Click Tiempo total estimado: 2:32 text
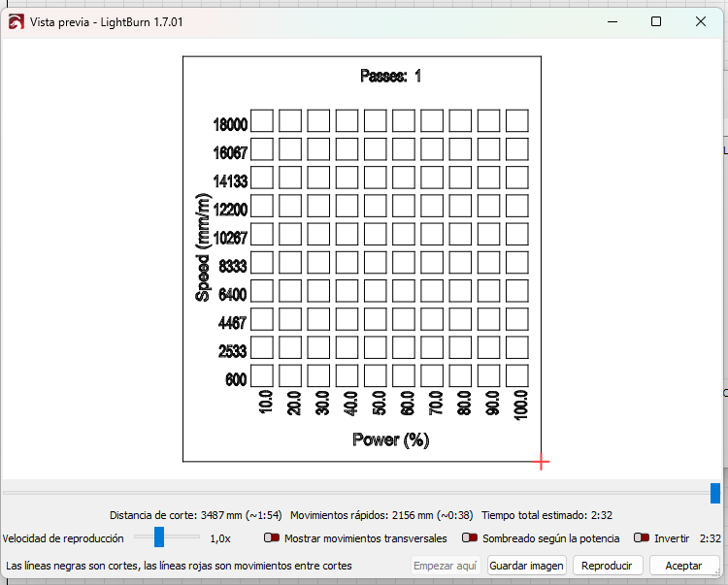Screen dimensions: 728x585 point(546,515)
